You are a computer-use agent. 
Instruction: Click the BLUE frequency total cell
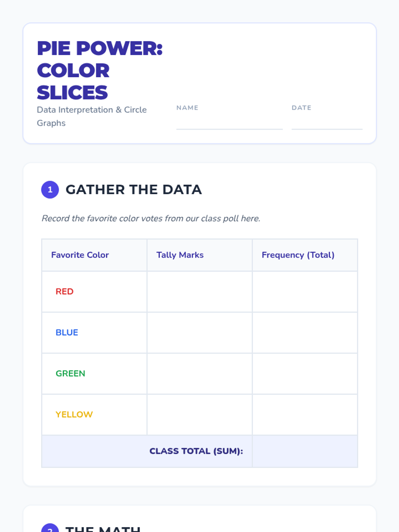[305, 332]
